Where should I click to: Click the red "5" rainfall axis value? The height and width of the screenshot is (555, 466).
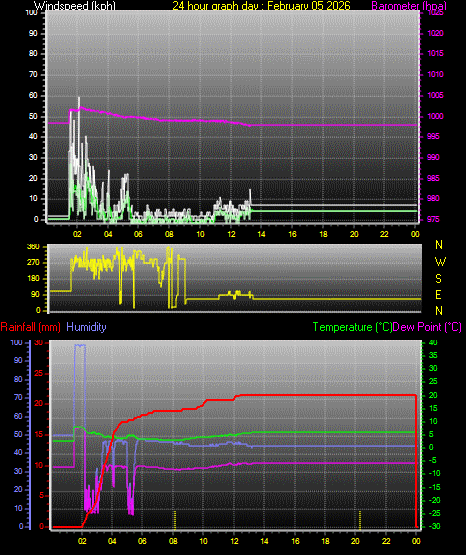(x=41, y=496)
